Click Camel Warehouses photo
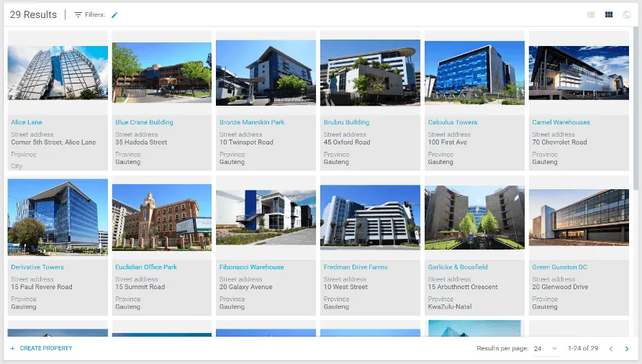Screen dimensions: 642x364 [x=579, y=73]
